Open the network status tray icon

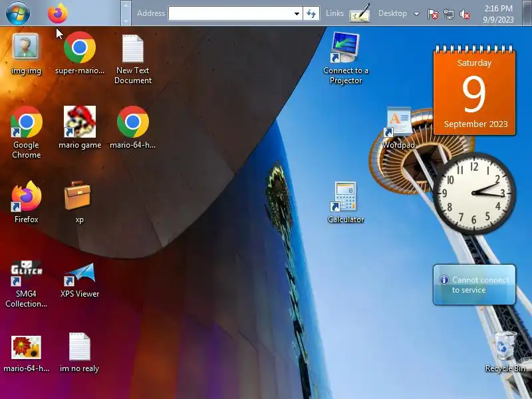pyautogui.click(x=448, y=13)
